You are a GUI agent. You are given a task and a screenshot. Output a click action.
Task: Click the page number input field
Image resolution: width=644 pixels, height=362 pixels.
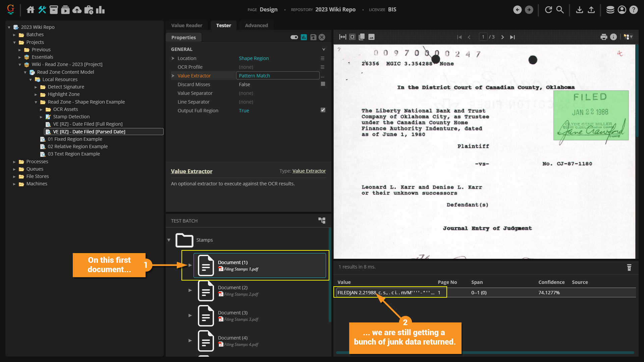pos(483,37)
